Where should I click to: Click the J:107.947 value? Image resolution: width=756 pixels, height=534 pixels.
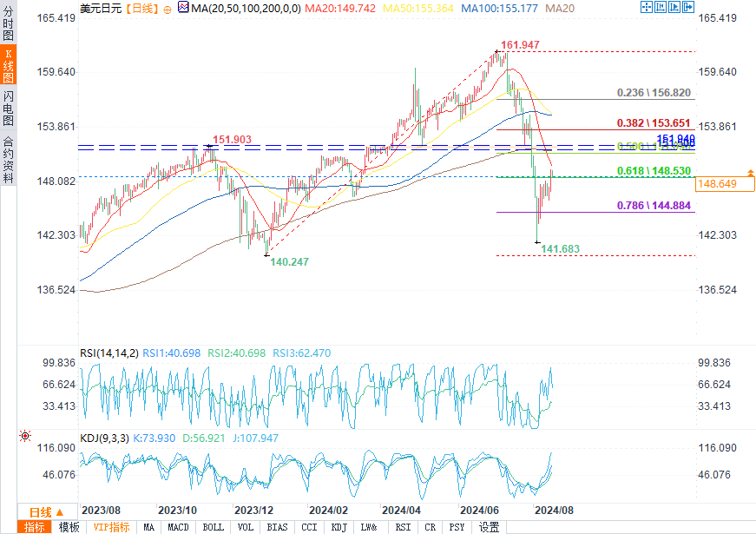coord(255,438)
